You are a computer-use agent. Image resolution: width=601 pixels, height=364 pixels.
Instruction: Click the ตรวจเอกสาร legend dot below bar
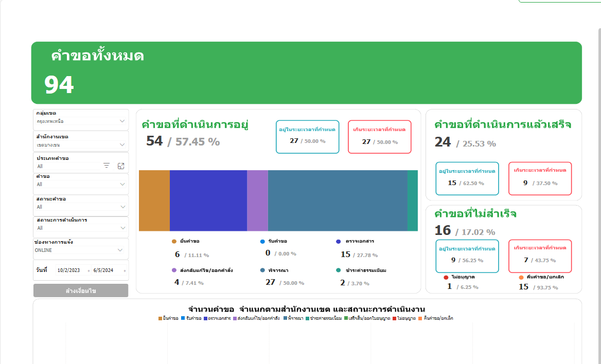coord(338,241)
